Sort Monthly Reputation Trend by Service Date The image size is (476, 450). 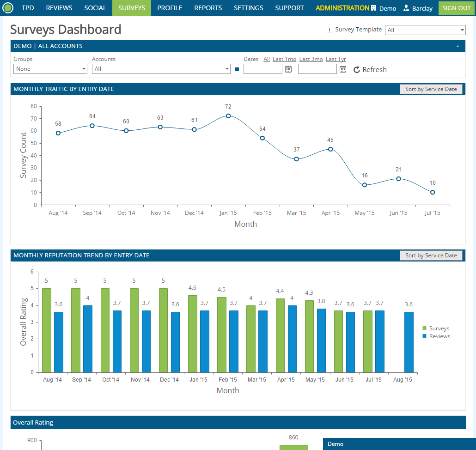click(431, 255)
